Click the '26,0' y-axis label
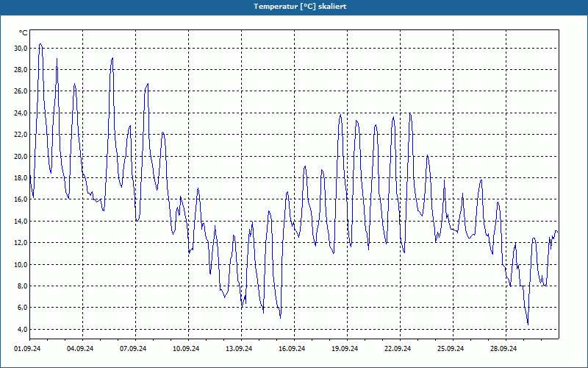588x368 pixels. [21, 91]
